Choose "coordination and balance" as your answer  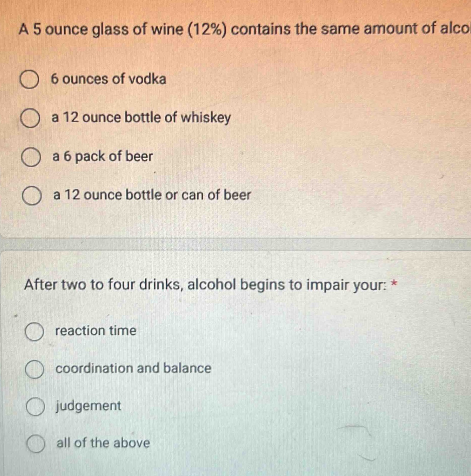click(35, 369)
